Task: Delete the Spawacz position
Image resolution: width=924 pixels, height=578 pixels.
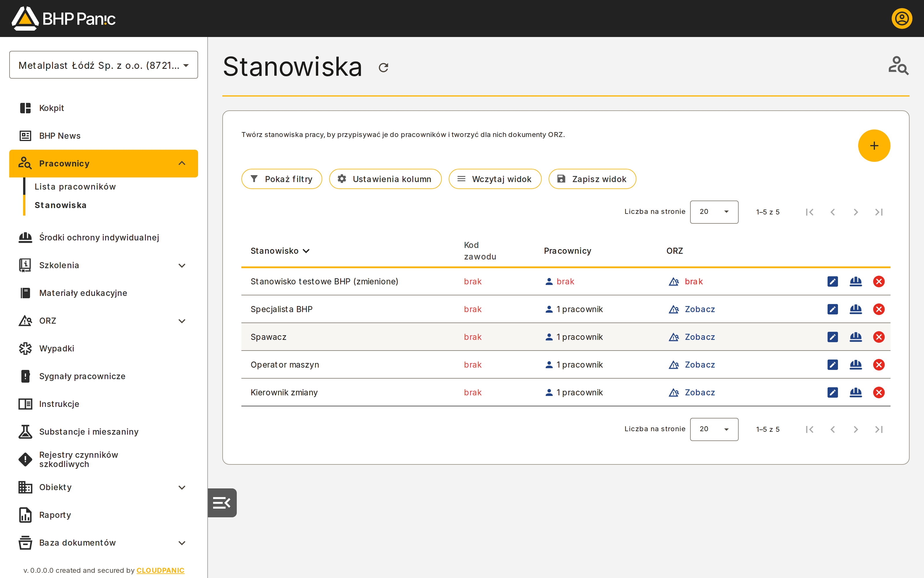Action: tap(879, 337)
